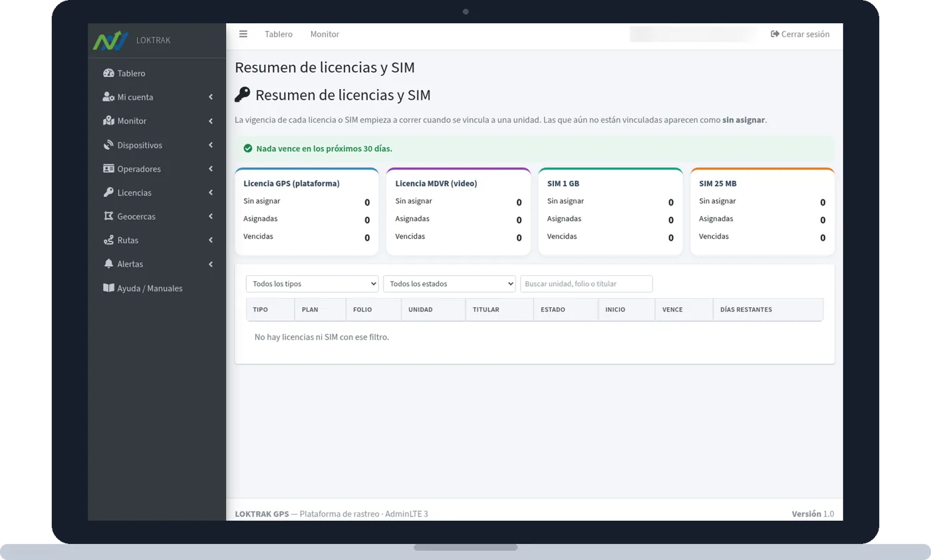Expand the Monitor sidebar submenu chevron
931x560 pixels.
click(x=211, y=121)
